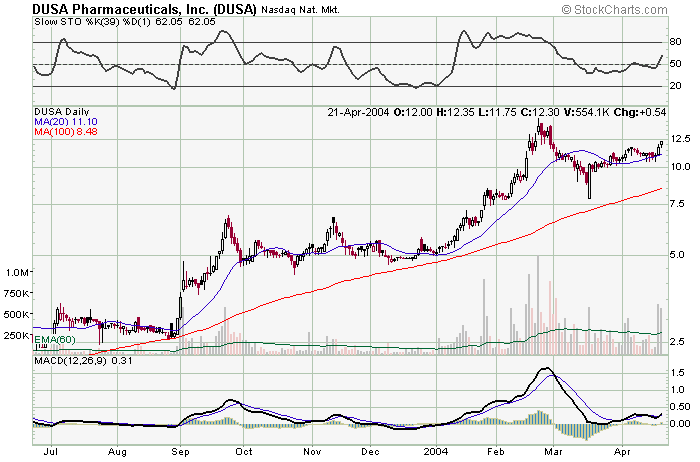Click the 12.5 price axis label
Screen dimensions: 700x462
point(680,139)
